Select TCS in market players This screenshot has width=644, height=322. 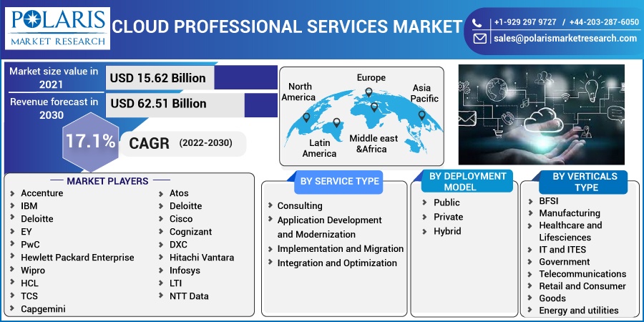29,296
